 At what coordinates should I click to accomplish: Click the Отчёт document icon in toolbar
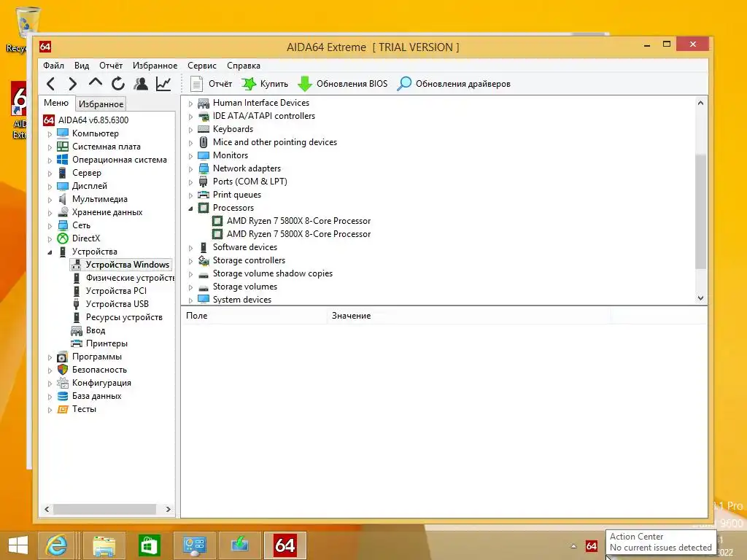click(x=196, y=84)
